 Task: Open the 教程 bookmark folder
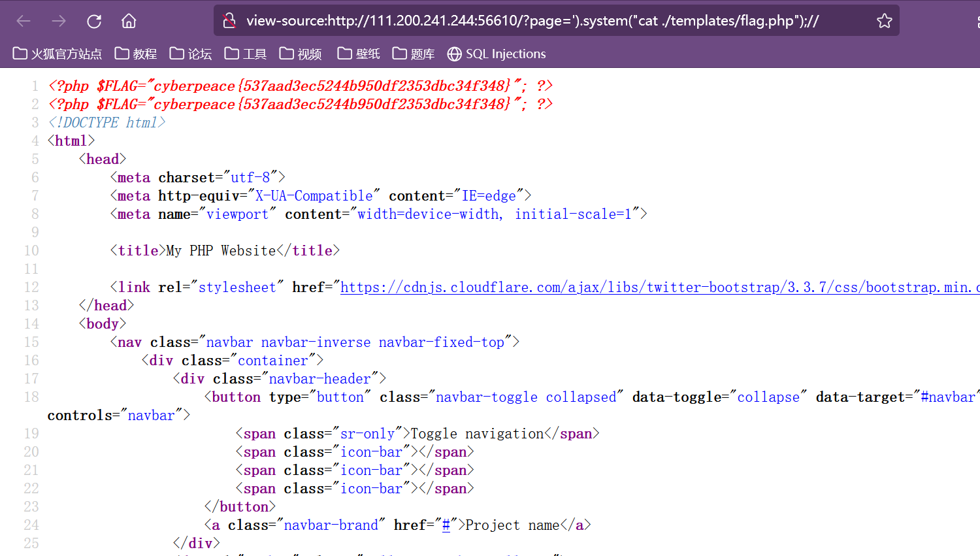point(136,54)
